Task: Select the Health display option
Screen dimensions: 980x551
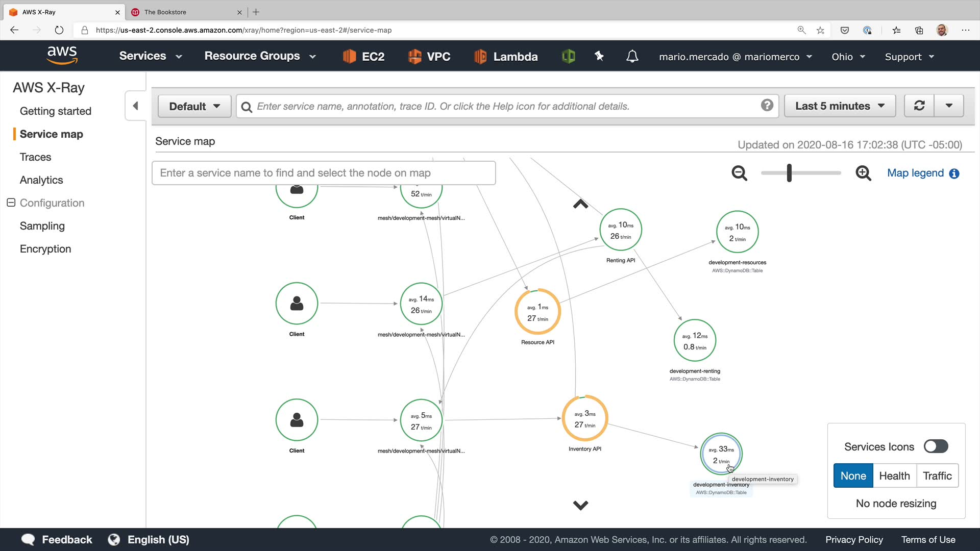Action: (894, 475)
